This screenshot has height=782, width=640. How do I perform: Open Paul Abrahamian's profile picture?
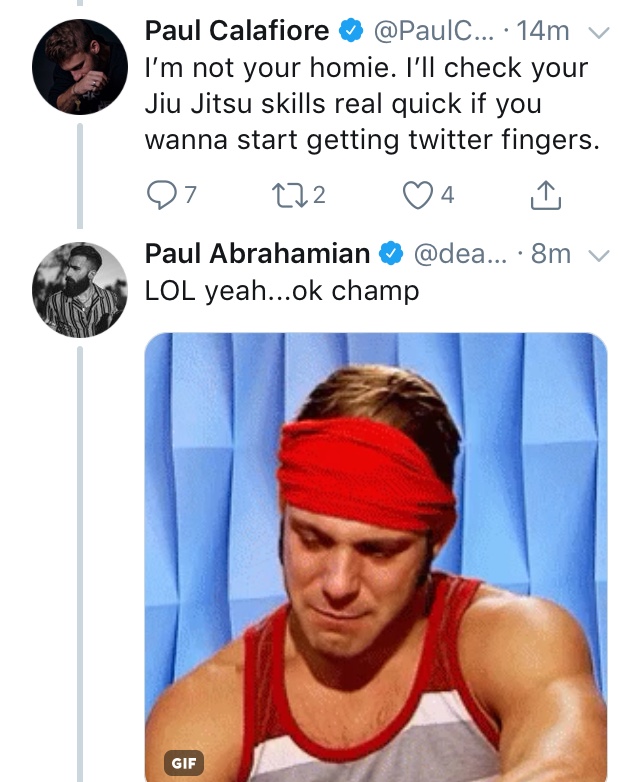coord(80,290)
